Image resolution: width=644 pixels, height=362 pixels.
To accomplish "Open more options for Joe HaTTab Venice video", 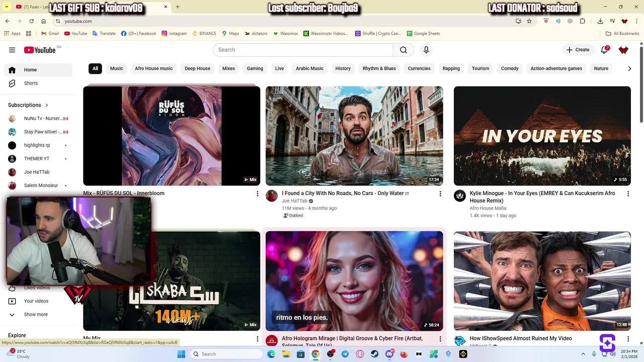I will (440, 194).
